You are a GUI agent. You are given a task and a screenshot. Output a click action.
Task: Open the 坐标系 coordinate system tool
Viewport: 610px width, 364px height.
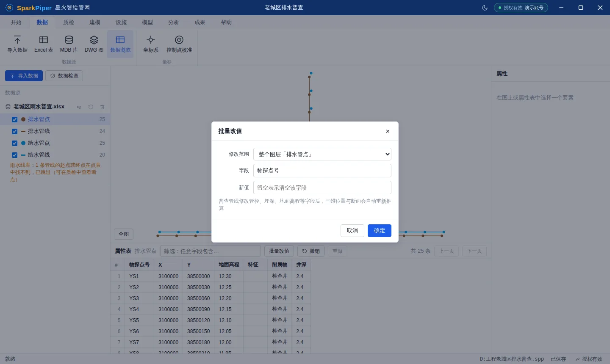tap(151, 44)
